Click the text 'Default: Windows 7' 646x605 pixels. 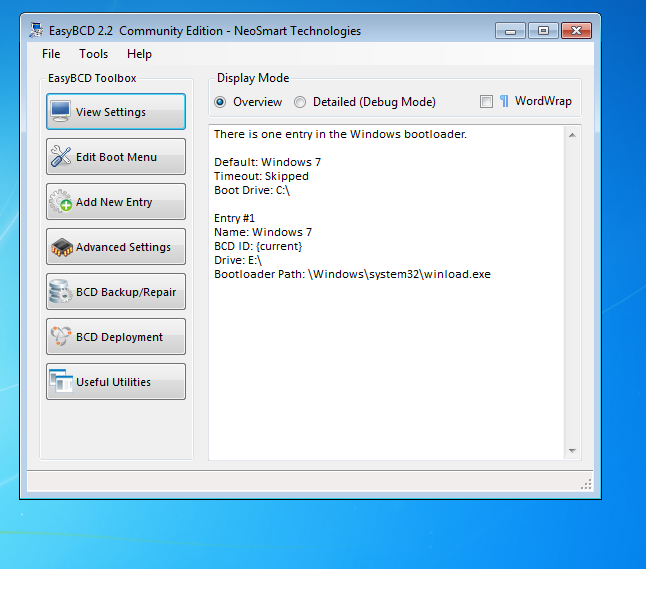(267, 162)
